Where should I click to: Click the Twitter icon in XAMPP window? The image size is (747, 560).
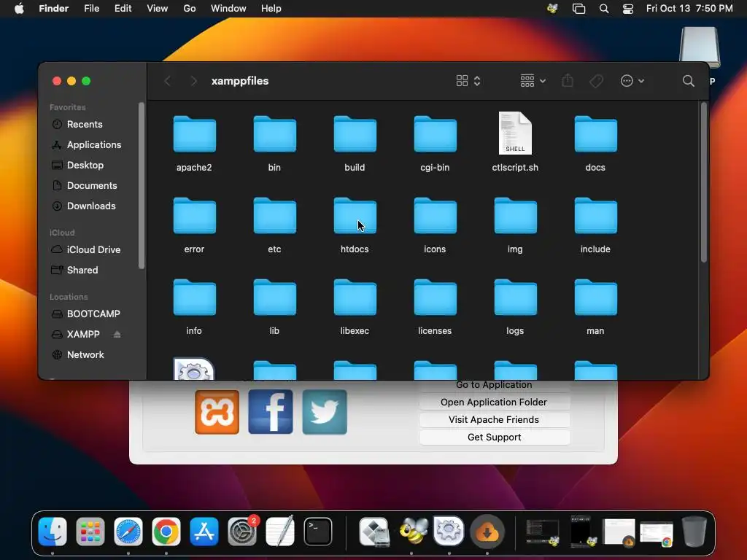coord(325,412)
